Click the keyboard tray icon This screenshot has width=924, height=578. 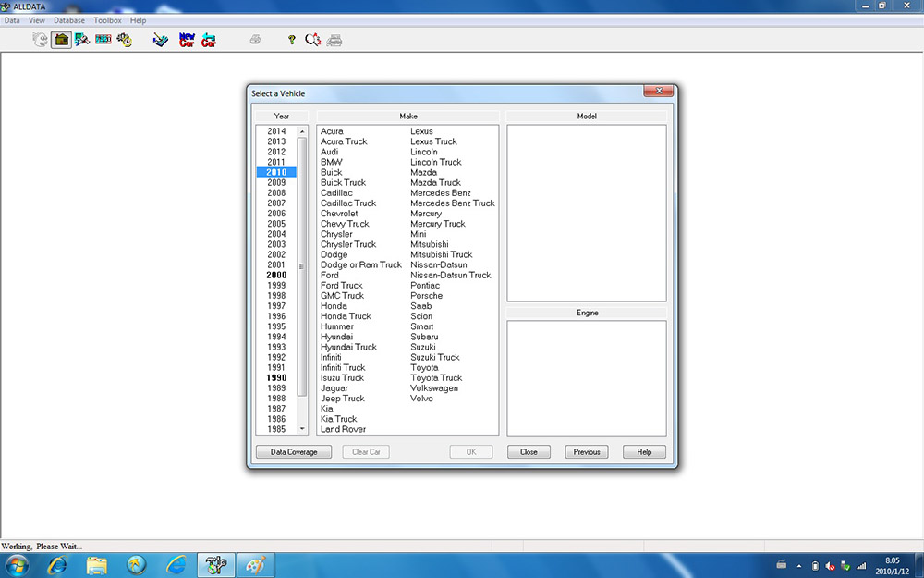[782, 565]
